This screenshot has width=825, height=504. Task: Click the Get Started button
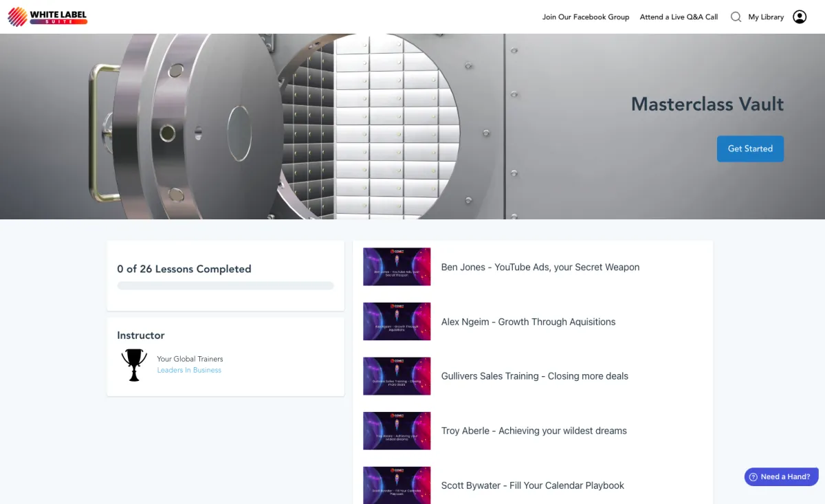[x=750, y=149]
